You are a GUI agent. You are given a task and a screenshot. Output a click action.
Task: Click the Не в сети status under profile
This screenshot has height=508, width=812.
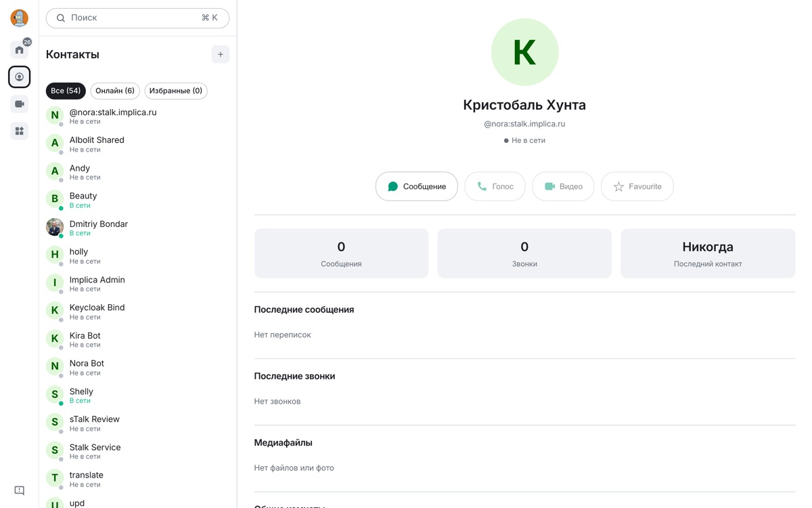(524, 140)
